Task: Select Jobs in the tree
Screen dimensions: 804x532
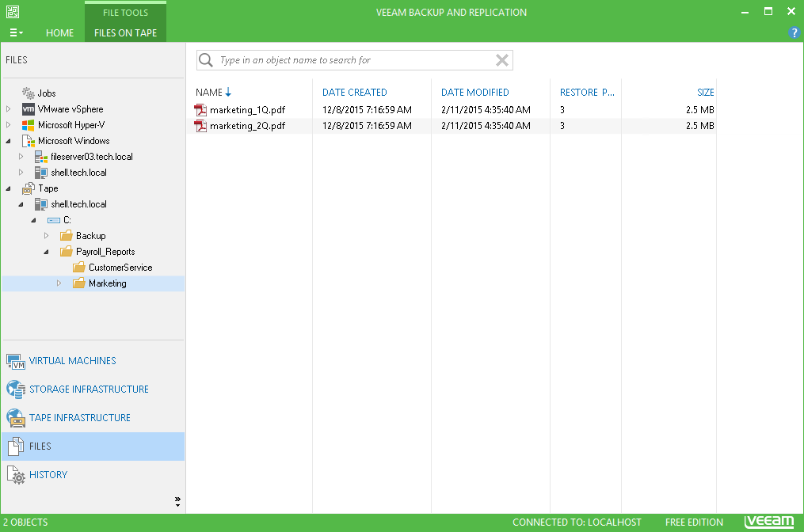Action: coord(47,93)
